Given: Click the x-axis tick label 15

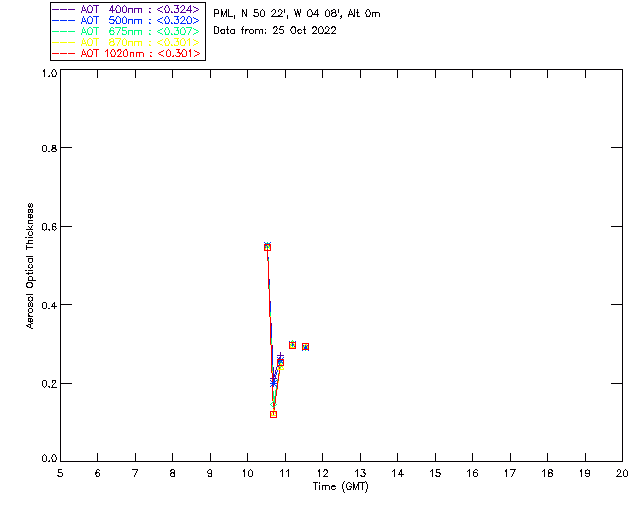Looking at the screenshot, I should (435, 473).
